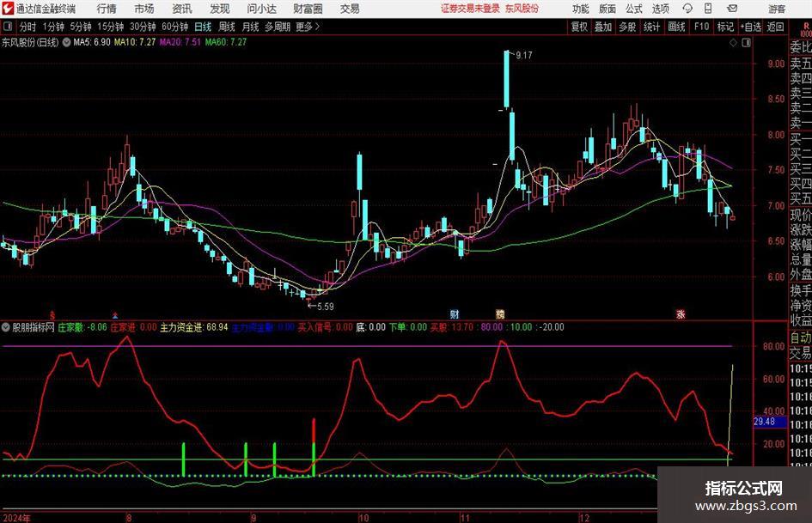This screenshot has width=812, height=523.
Task: Open the 问小达 menu
Action: pyautogui.click(x=261, y=9)
